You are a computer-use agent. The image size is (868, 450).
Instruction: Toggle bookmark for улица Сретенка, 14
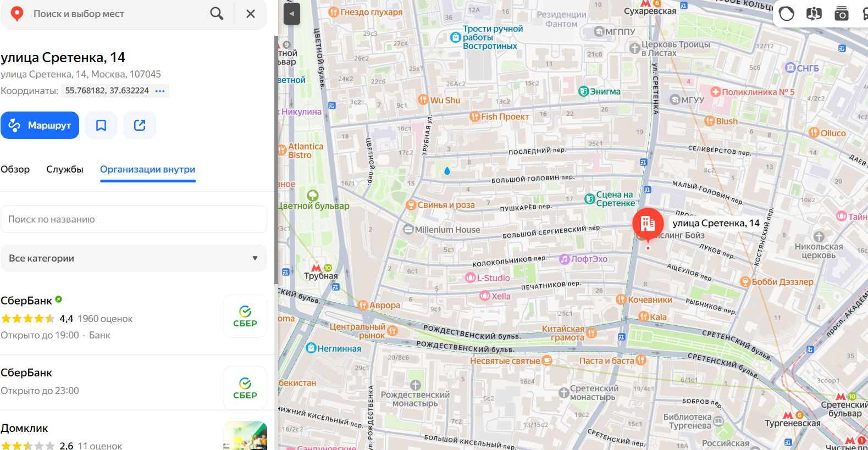(101, 125)
